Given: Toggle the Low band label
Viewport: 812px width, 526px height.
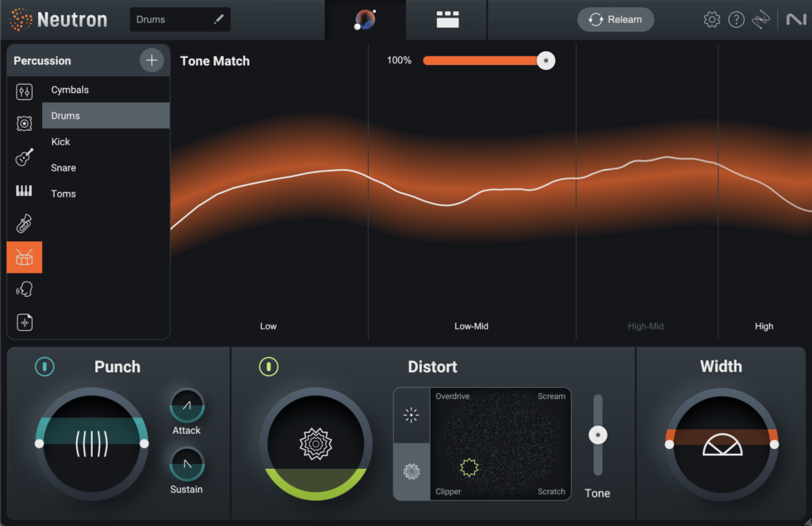Looking at the screenshot, I should (x=268, y=326).
